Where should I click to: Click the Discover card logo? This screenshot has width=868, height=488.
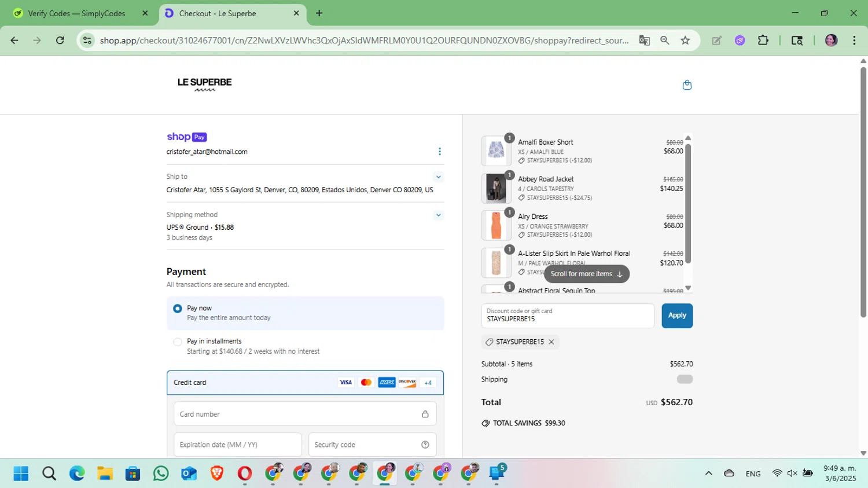407,383
